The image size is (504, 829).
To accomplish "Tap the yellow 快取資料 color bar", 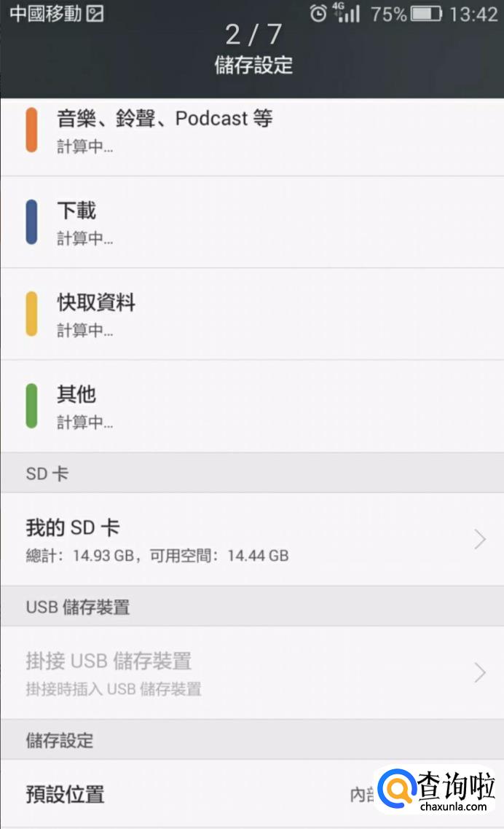I will pyautogui.click(x=31, y=313).
